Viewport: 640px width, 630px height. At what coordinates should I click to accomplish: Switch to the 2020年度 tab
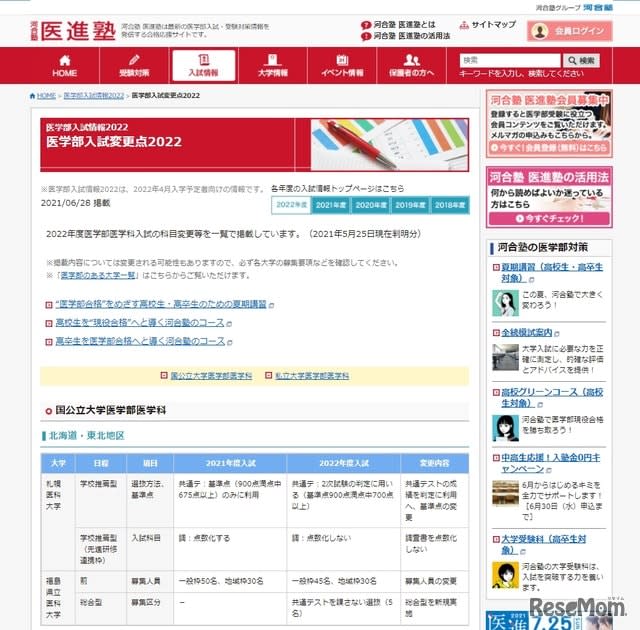(371, 205)
